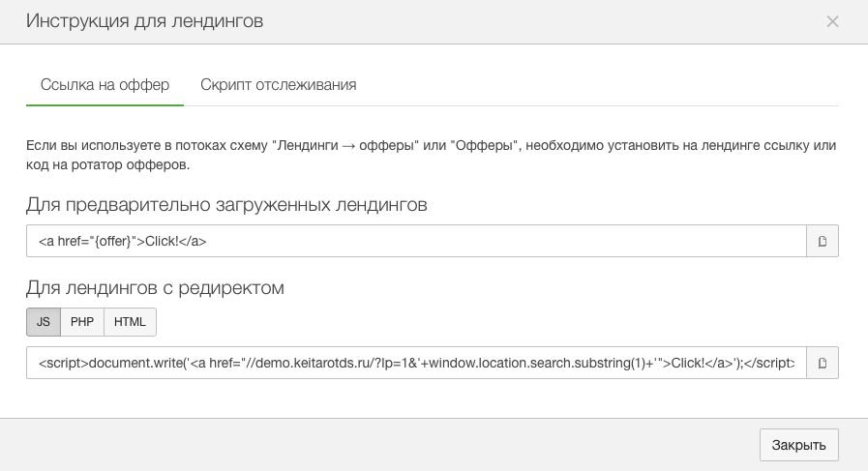The image size is (868, 471).
Task: Click the Инструкция для лендингов title
Action: pos(144,21)
